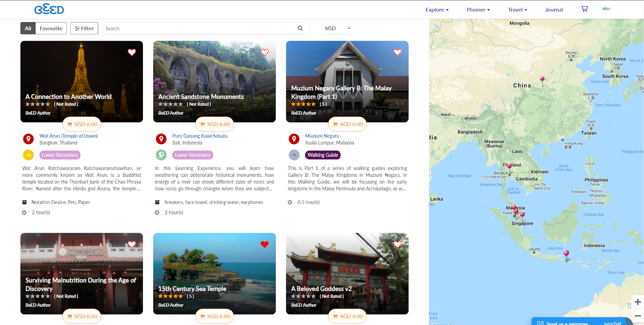
Task: Open the BeED profile icon in the top right
Action: (x=606, y=9)
